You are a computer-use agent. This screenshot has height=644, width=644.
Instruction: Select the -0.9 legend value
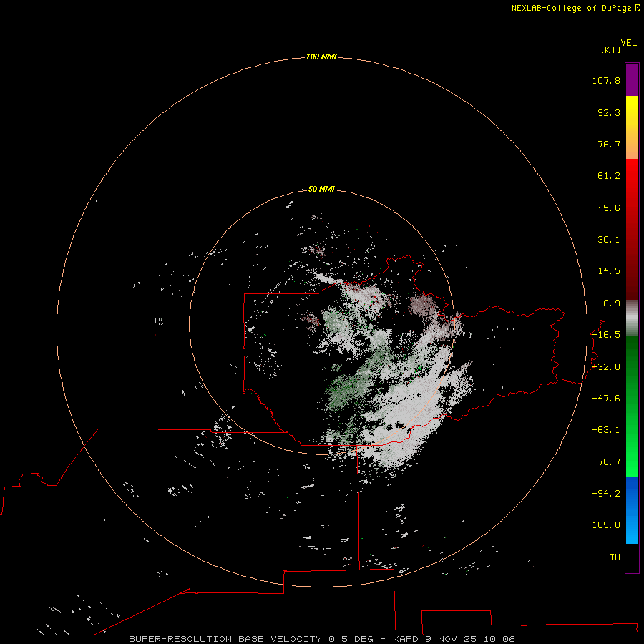point(609,303)
